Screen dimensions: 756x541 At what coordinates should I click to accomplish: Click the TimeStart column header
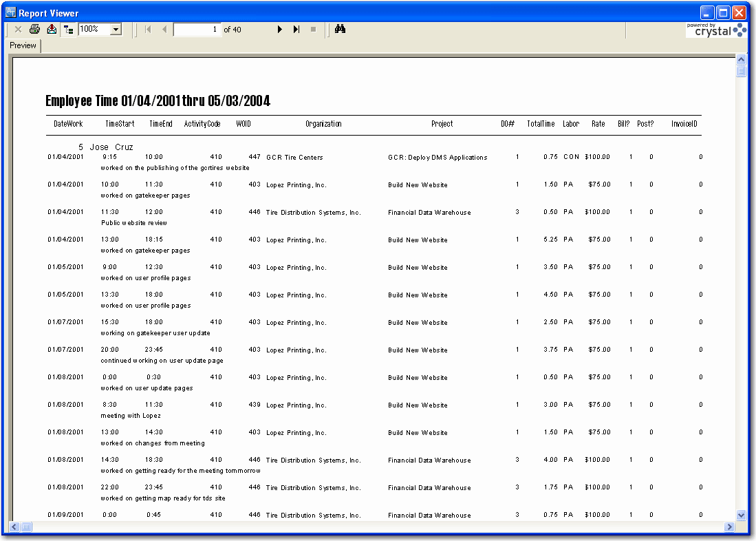pyautogui.click(x=120, y=124)
